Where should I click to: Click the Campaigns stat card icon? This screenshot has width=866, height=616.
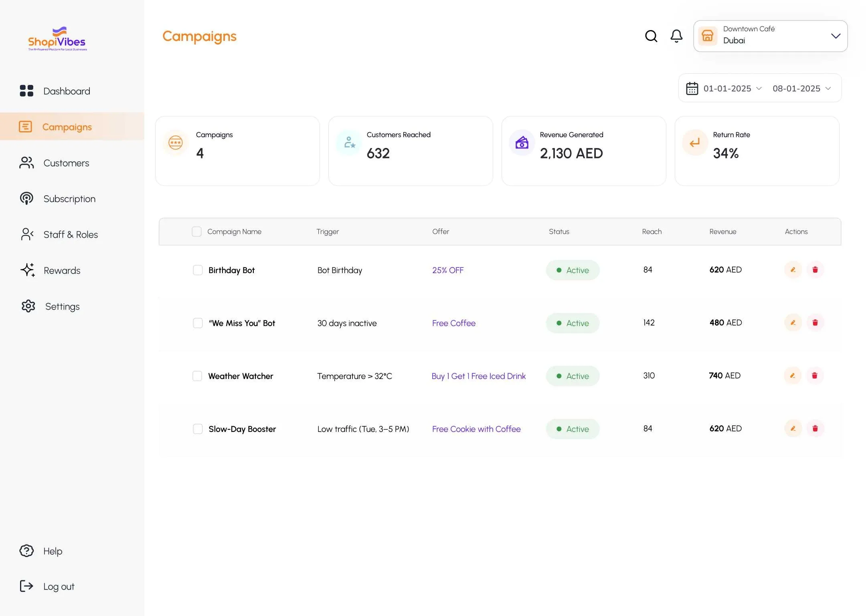coord(176,142)
